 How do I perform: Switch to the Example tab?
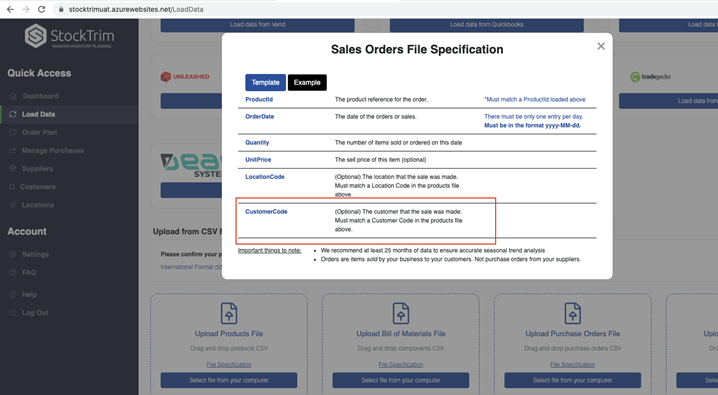click(307, 82)
